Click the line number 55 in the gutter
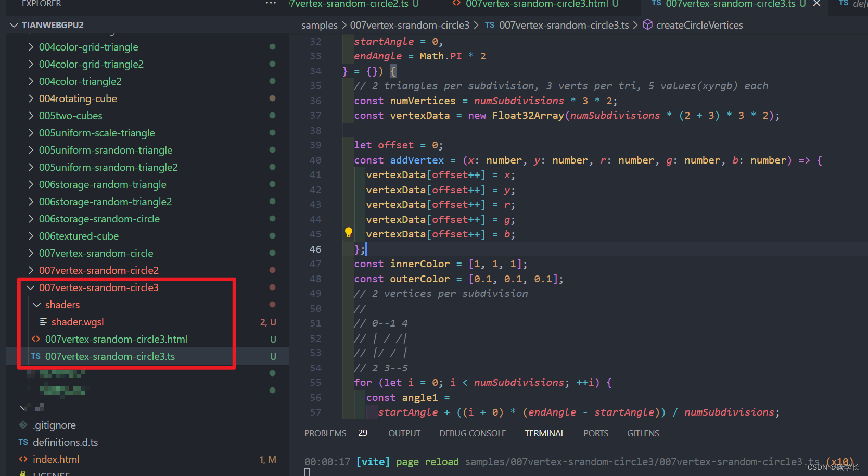Viewport: 868px width, 476px height. point(315,382)
